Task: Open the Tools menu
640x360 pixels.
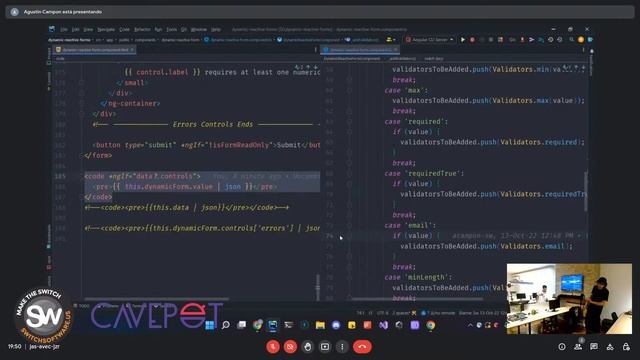Action: pos(171,29)
